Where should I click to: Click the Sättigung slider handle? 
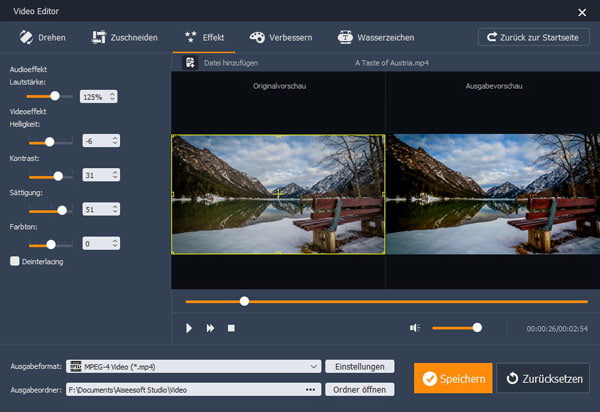click(62, 210)
